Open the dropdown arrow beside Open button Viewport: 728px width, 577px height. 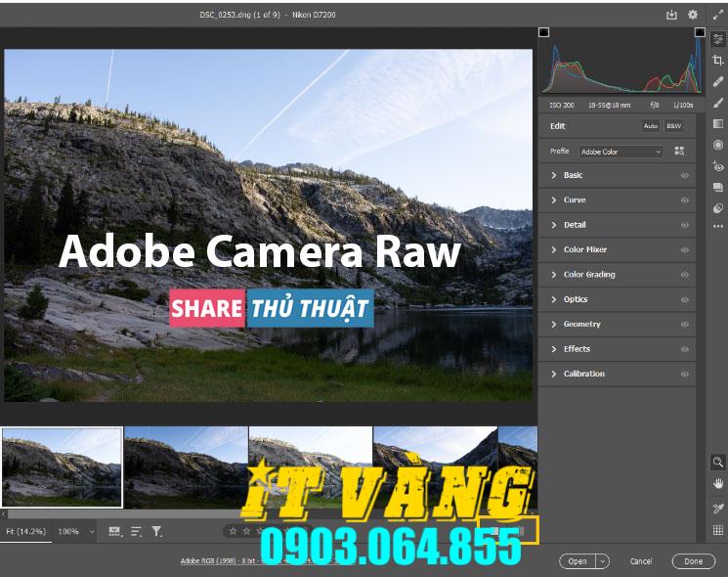pos(602,561)
